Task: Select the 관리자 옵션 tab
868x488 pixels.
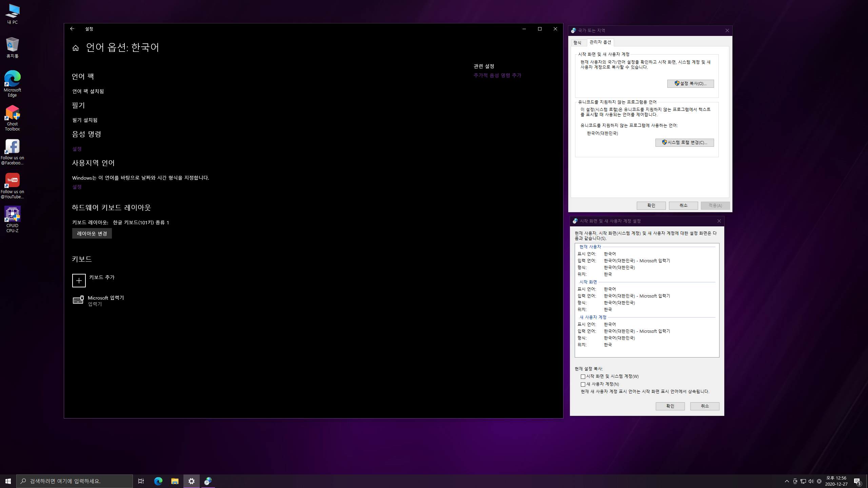Action: pyautogui.click(x=600, y=42)
